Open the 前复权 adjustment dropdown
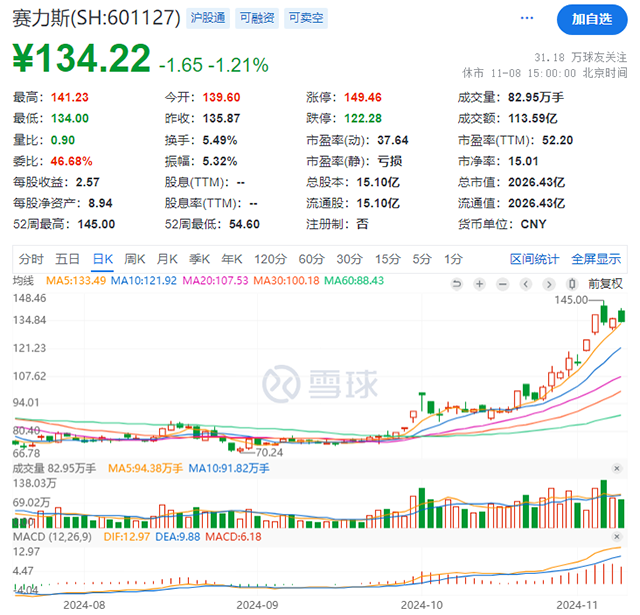Viewport: 640px width, 615px height. click(x=605, y=284)
